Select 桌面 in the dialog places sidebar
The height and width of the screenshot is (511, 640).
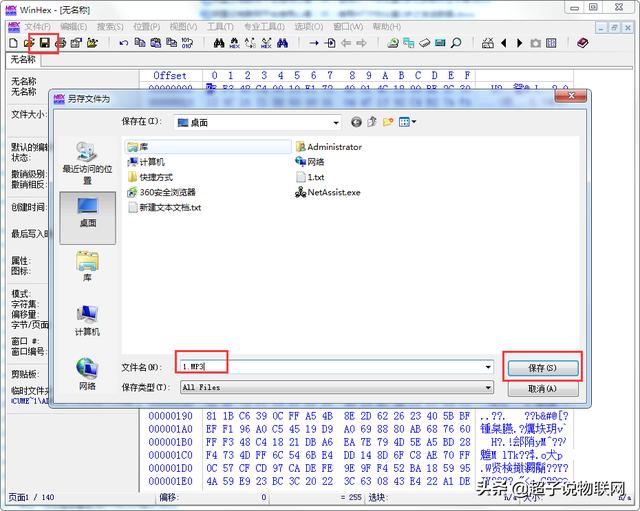click(87, 218)
